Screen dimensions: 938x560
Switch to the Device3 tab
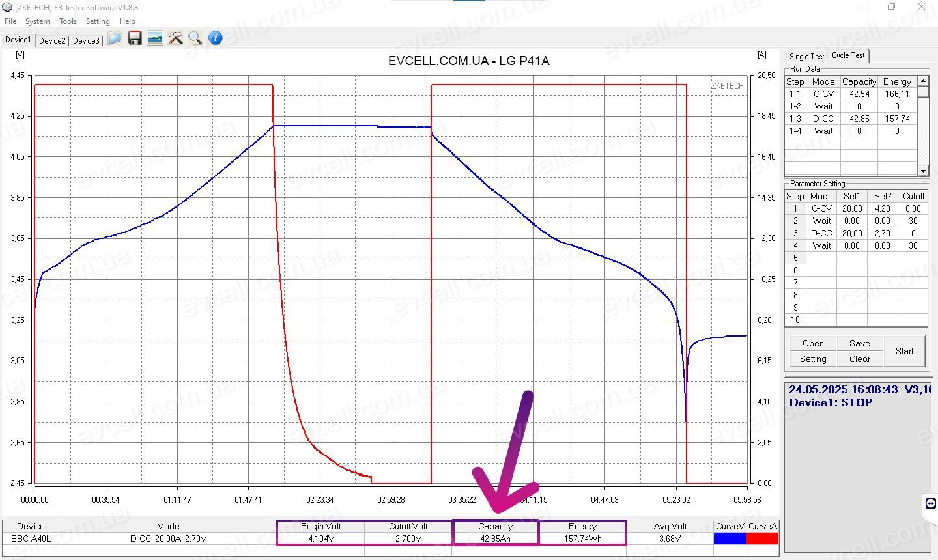click(x=86, y=40)
